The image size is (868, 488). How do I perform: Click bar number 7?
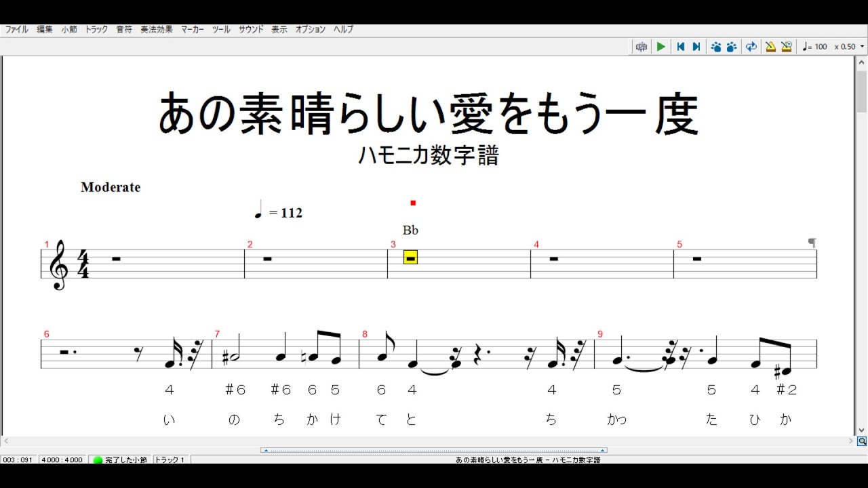tap(217, 334)
